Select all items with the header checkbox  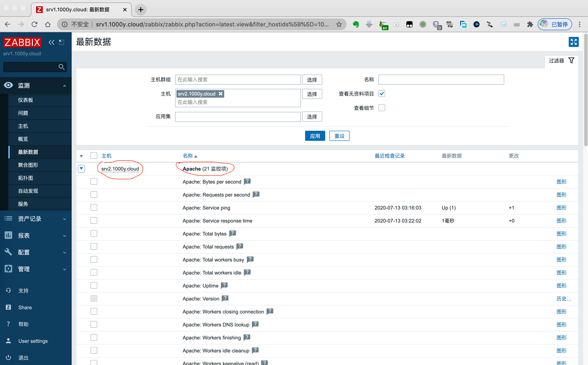click(x=94, y=155)
